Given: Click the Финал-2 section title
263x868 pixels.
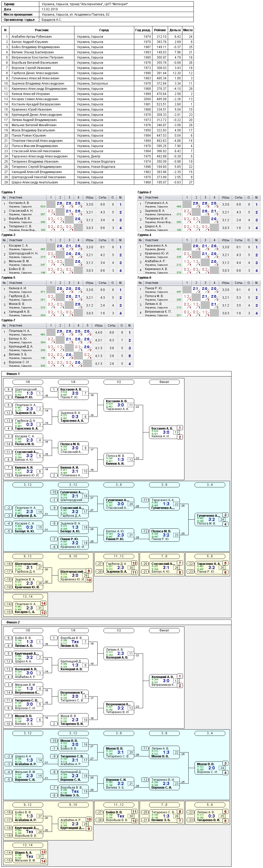Looking at the screenshot, I should tap(13, 622).
